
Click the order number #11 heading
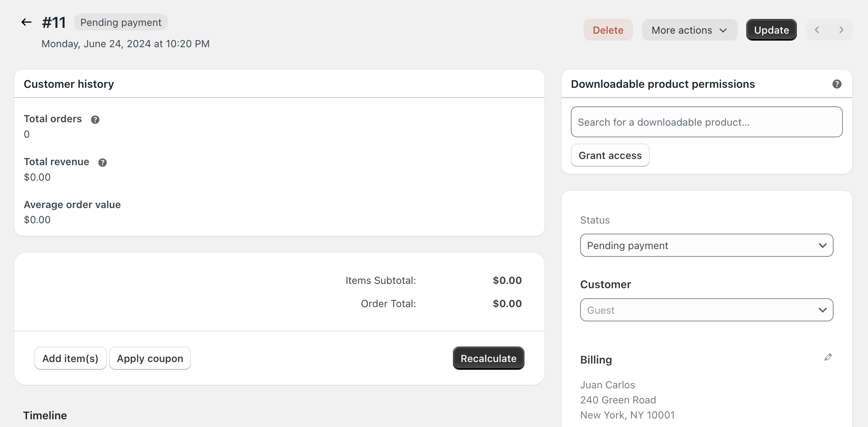click(x=54, y=22)
